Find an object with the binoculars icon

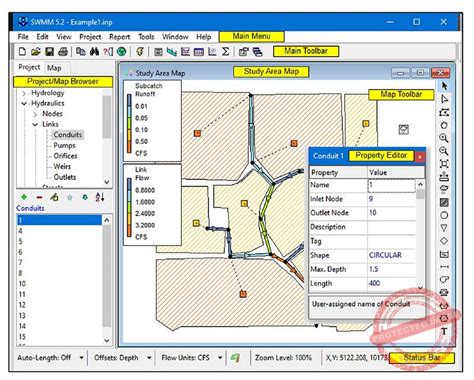point(94,52)
